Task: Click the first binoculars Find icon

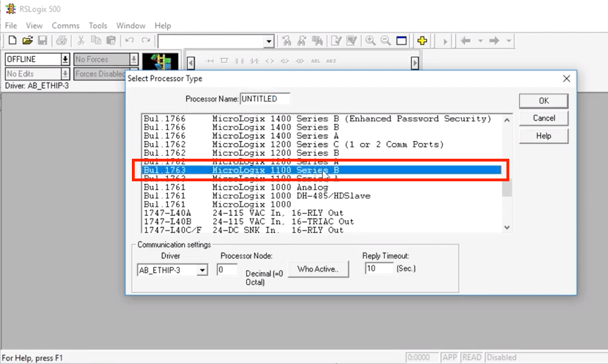Action: (x=287, y=41)
